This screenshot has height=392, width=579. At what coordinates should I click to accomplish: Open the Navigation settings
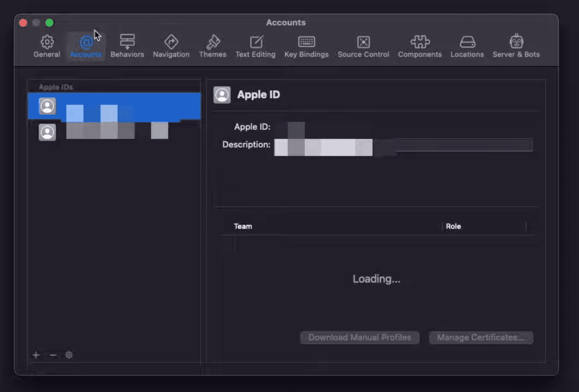point(171,45)
